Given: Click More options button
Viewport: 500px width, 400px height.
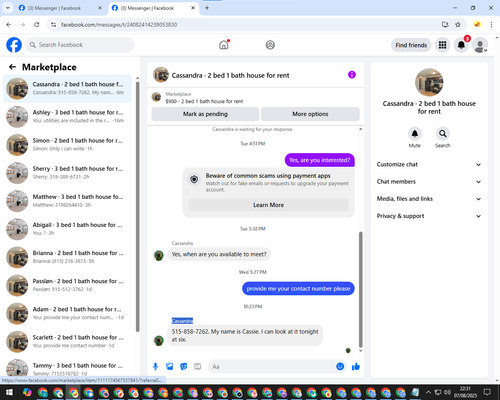Looking at the screenshot, I should click(310, 114).
